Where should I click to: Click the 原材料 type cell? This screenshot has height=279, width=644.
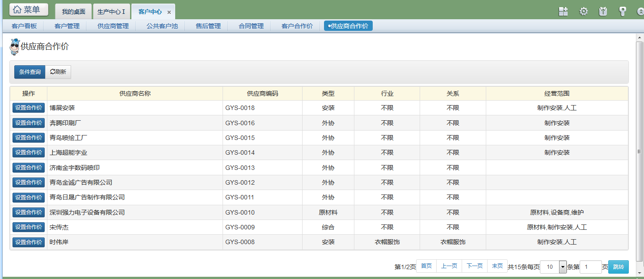point(328,212)
